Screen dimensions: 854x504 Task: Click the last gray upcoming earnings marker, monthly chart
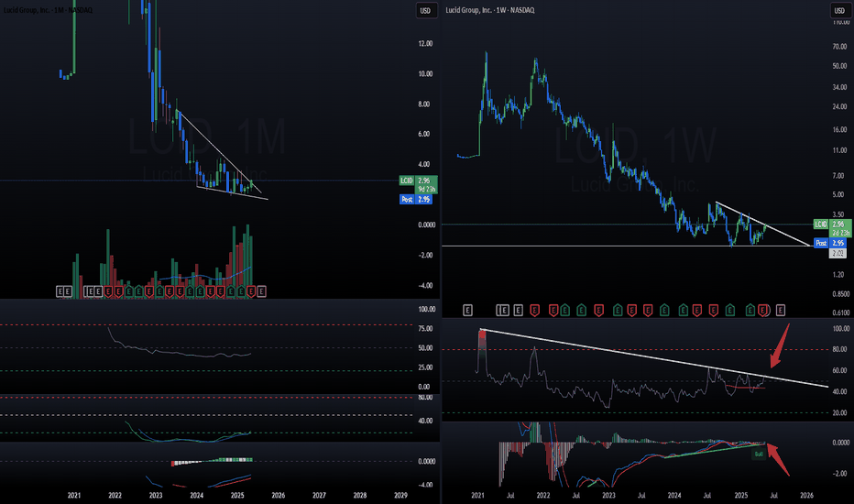(x=261, y=291)
